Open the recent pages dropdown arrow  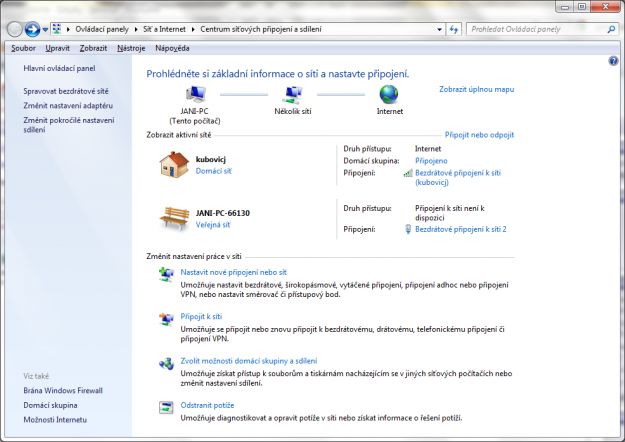(45, 30)
